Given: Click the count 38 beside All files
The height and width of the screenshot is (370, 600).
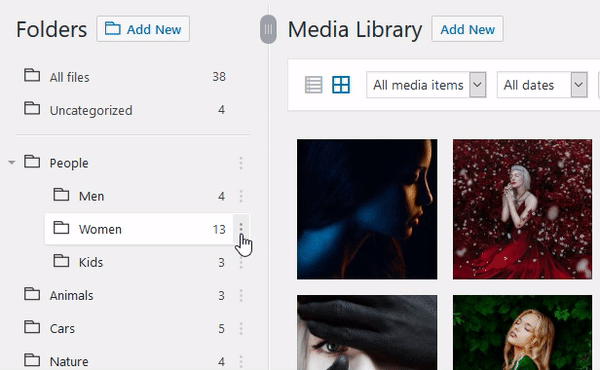Looking at the screenshot, I should 219,77.
